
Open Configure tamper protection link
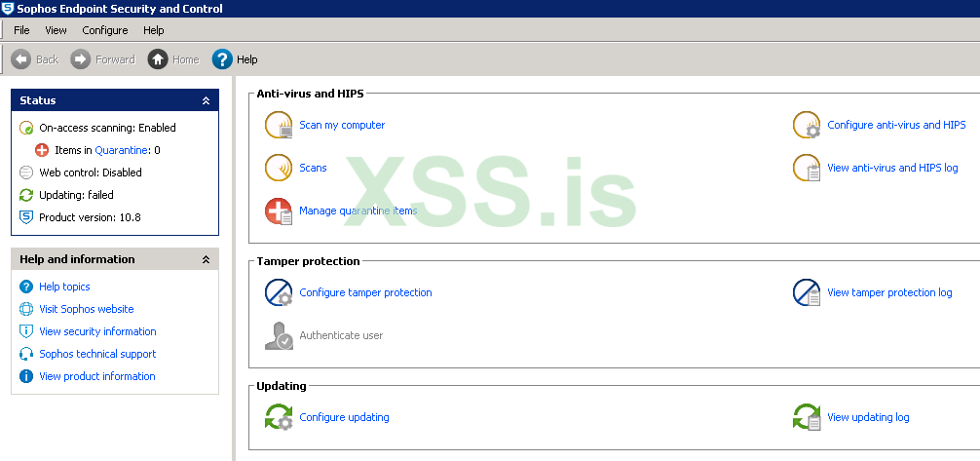click(x=365, y=292)
